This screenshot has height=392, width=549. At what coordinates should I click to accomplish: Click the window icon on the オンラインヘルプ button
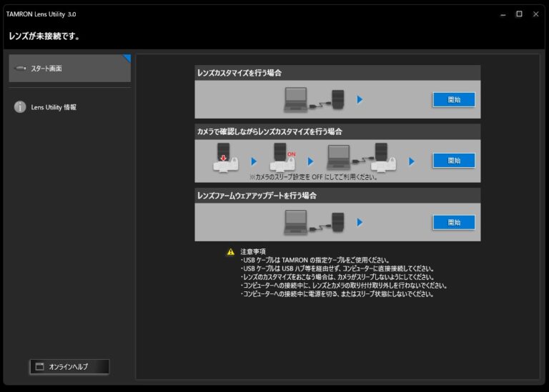(x=40, y=367)
